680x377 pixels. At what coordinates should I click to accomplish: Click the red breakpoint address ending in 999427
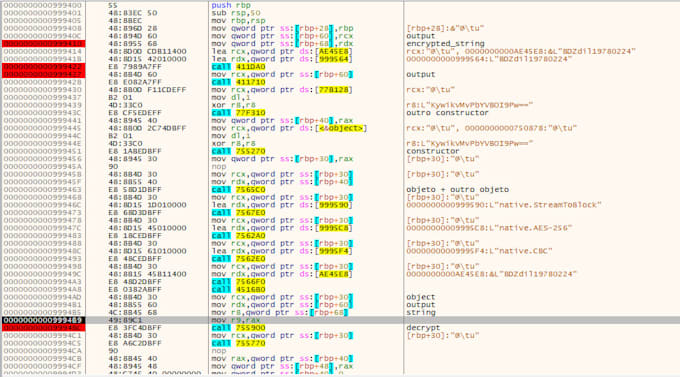[43, 74]
